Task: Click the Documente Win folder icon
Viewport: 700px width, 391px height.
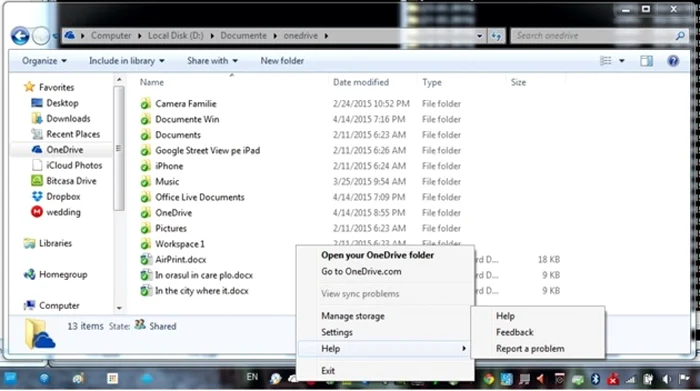Action: pos(145,119)
